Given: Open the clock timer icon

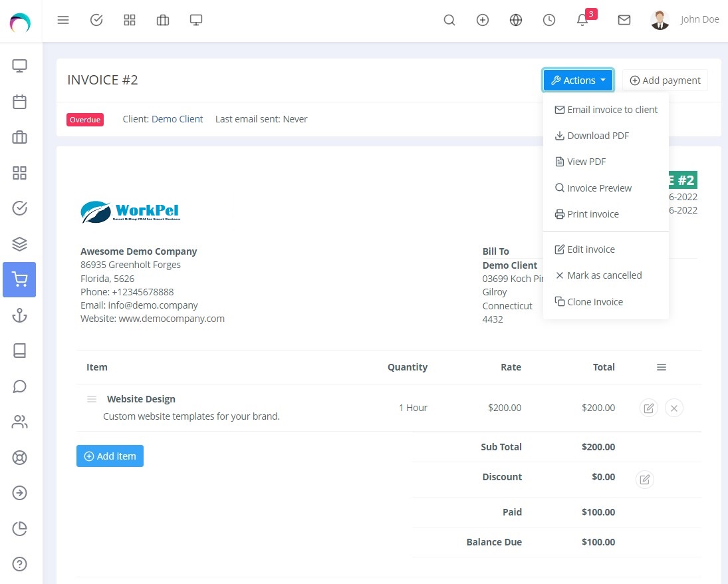Looking at the screenshot, I should pyautogui.click(x=548, y=20).
